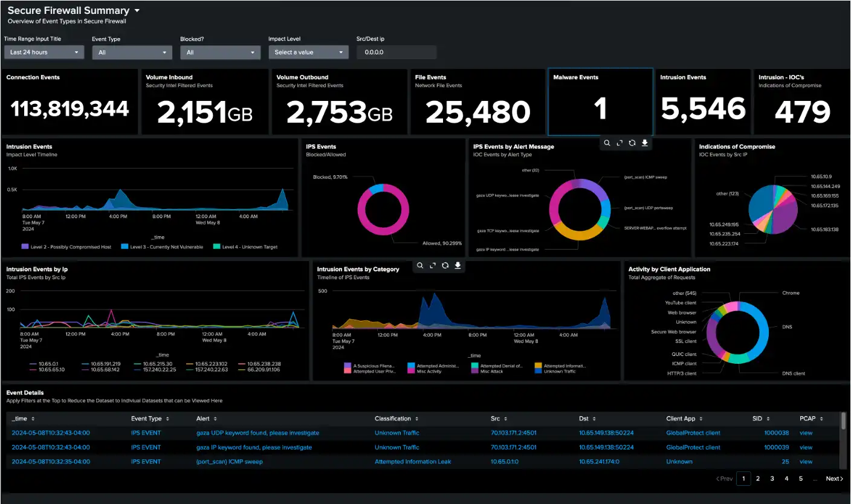
Task: Expand the Event Type dropdown
Action: tap(132, 53)
